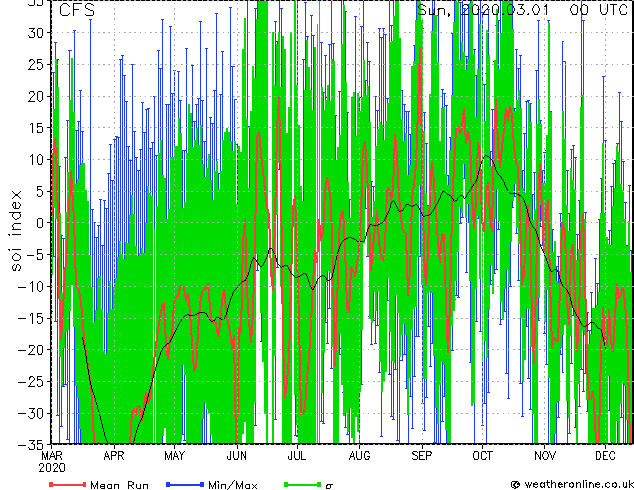Click the CFS chart title
This screenshot has height=490, width=634.
(77, 10)
